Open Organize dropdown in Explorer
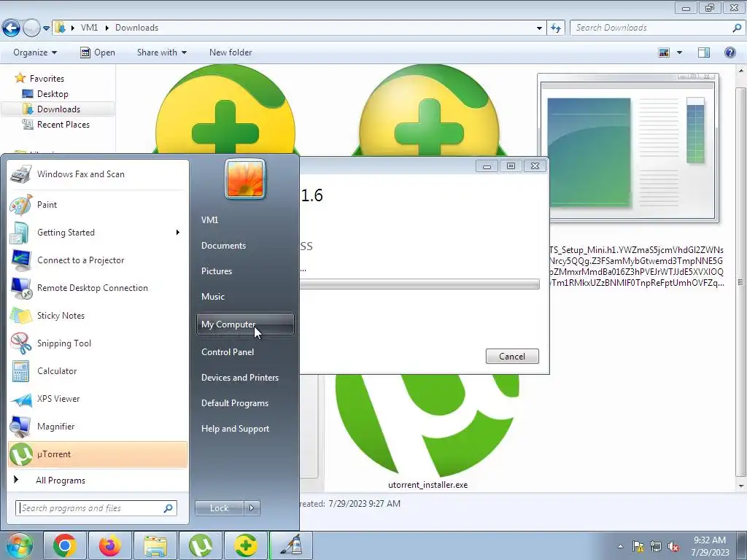This screenshot has height=560, width=747. tap(35, 52)
